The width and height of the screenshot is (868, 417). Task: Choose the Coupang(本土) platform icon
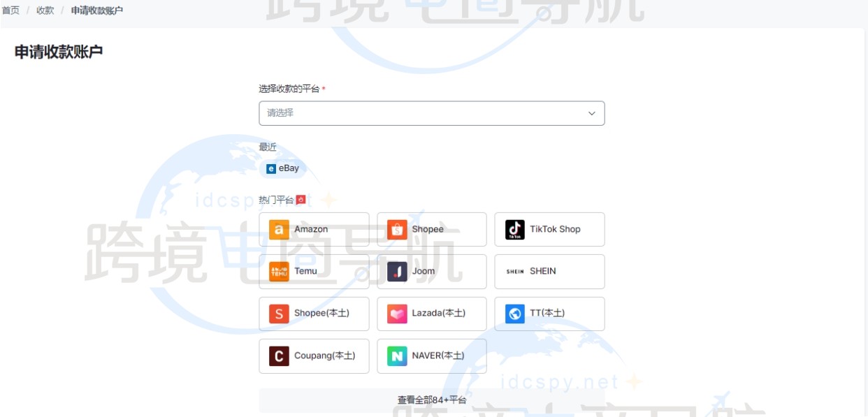[314, 356]
